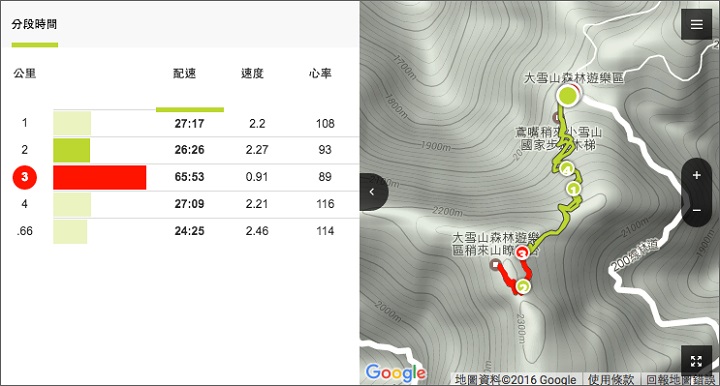Click heart rate value 93
The height and width of the screenshot is (386, 720).
[325, 150]
